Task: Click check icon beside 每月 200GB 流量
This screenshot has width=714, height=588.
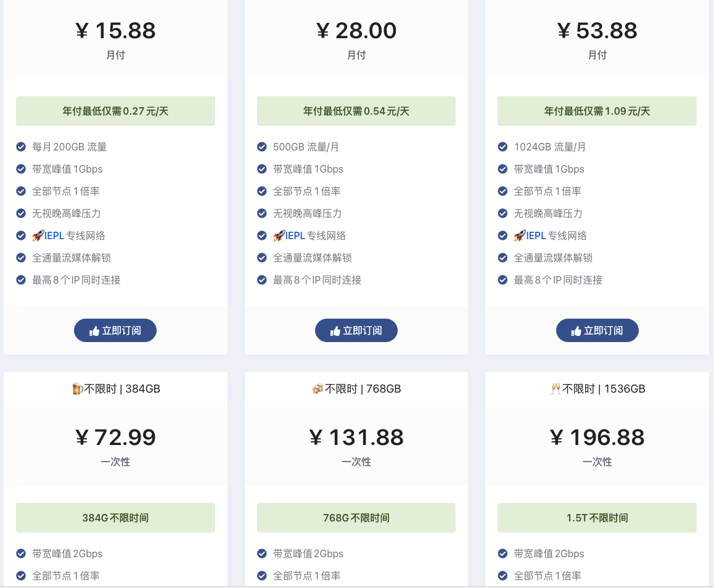Action: click(x=21, y=147)
